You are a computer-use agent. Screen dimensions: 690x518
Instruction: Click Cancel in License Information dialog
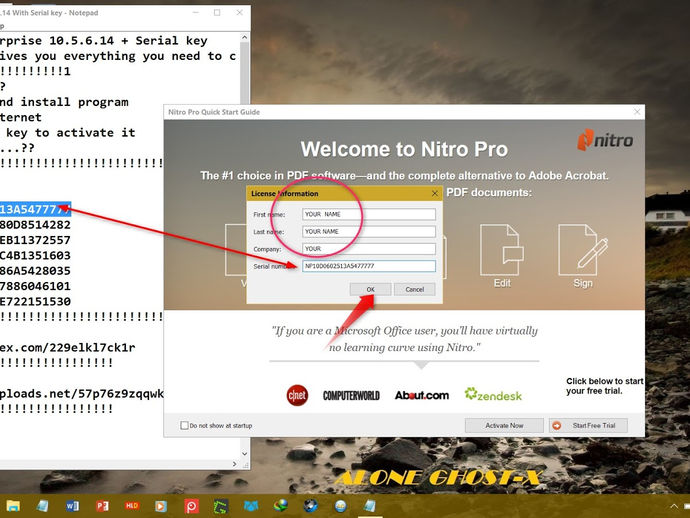(415, 289)
